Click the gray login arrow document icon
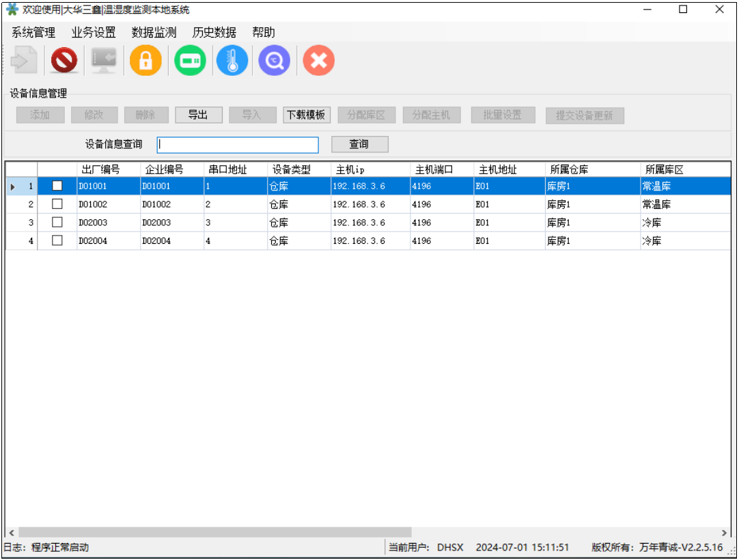 (x=23, y=61)
